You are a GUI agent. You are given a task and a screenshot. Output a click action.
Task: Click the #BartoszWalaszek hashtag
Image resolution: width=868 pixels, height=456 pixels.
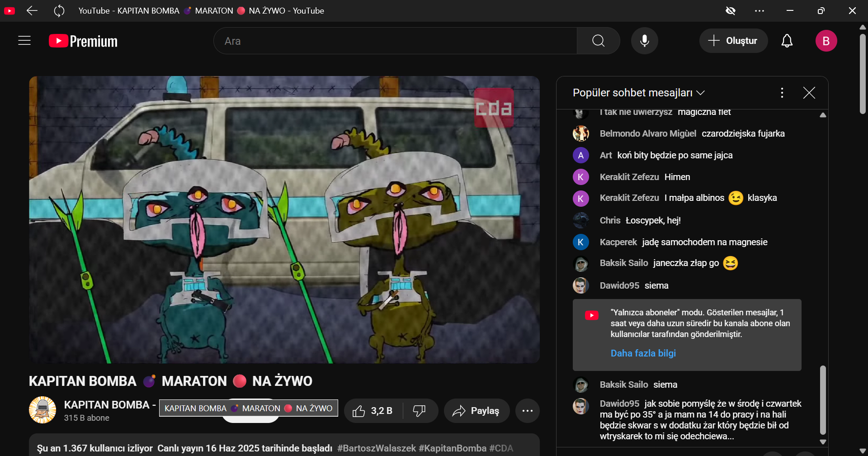click(x=377, y=448)
